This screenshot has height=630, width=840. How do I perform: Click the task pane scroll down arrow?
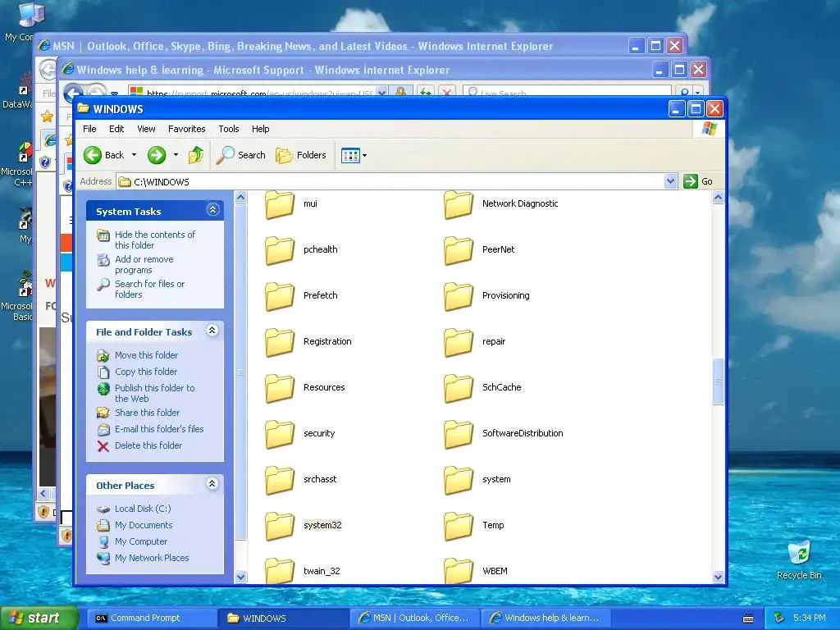point(240,577)
